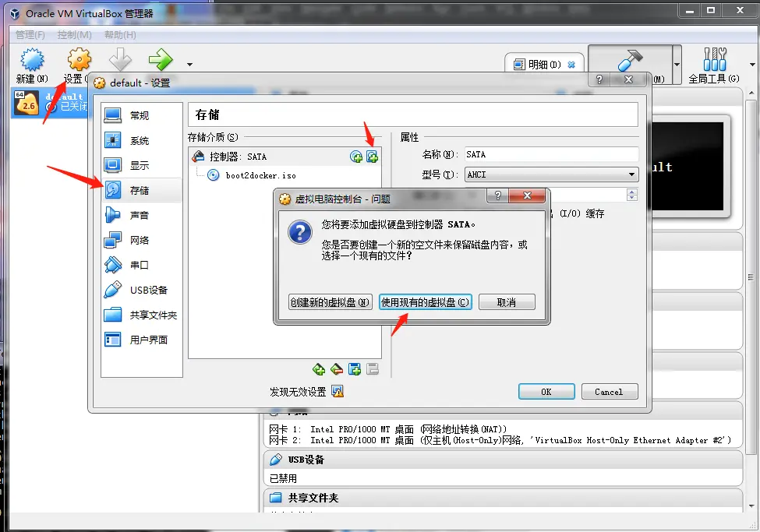The image size is (760, 532).
Task: Click add controller icon below storage tree
Action: click(x=319, y=370)
